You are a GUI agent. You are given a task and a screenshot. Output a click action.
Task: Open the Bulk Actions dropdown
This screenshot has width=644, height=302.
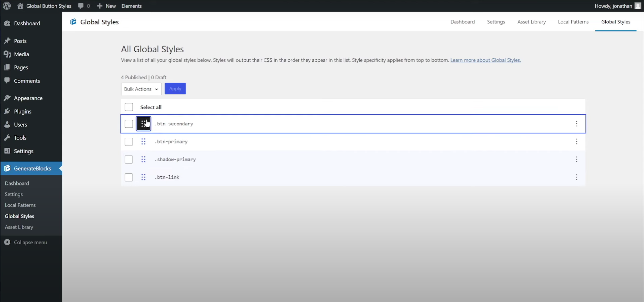pyautogui.click(x=141, y=89)
